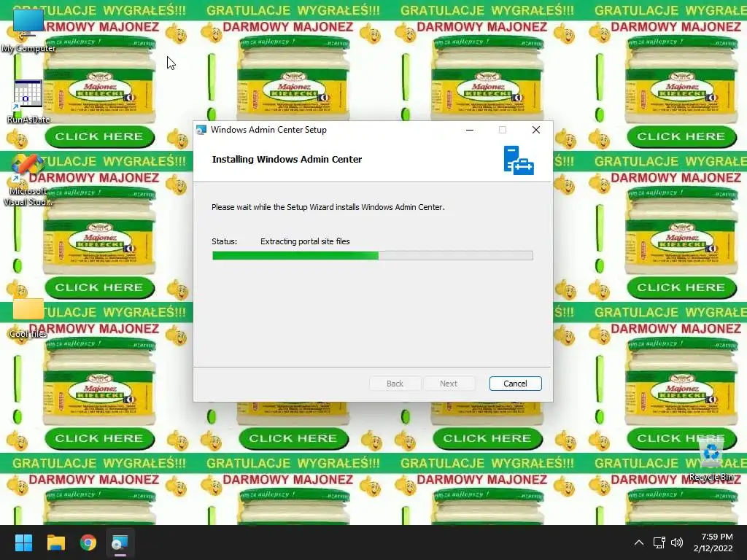Open the Windows Start menu
The height and width of the screenshot is (560, 747).
(23, 542)
